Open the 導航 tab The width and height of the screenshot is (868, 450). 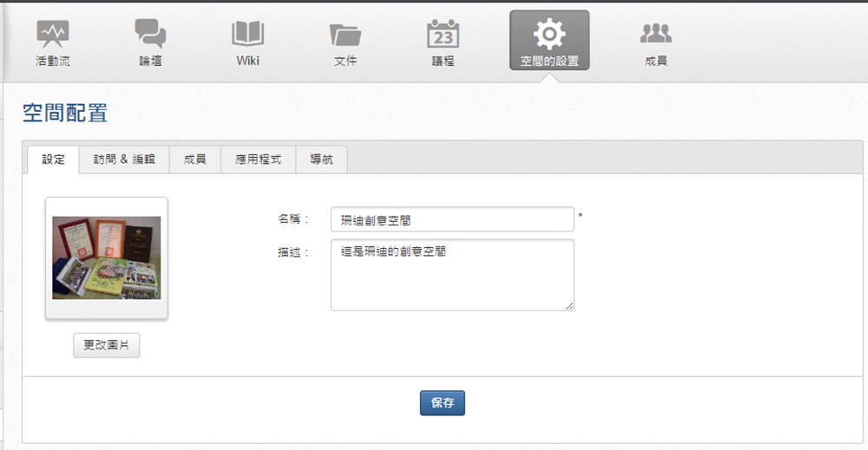(322, 160)
